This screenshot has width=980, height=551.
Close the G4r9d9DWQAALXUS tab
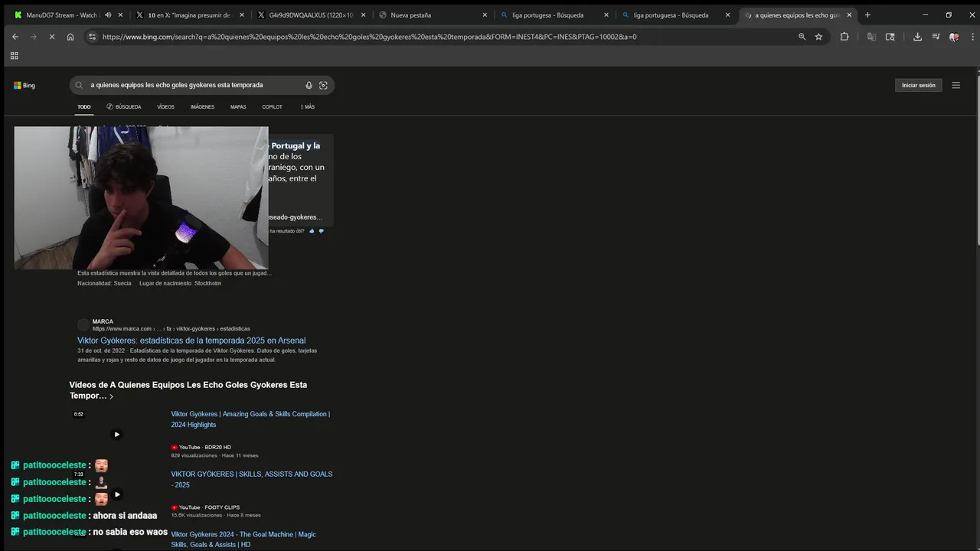click(x=363, y=15)
